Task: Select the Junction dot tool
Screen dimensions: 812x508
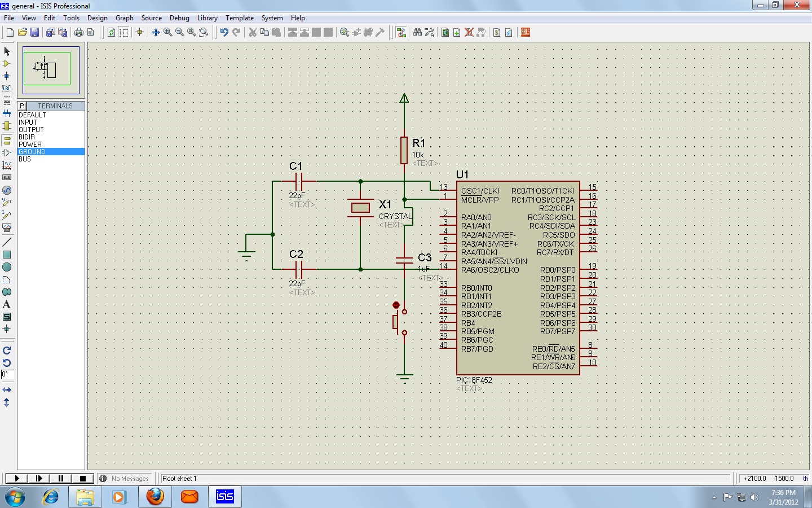Action: 7,76
